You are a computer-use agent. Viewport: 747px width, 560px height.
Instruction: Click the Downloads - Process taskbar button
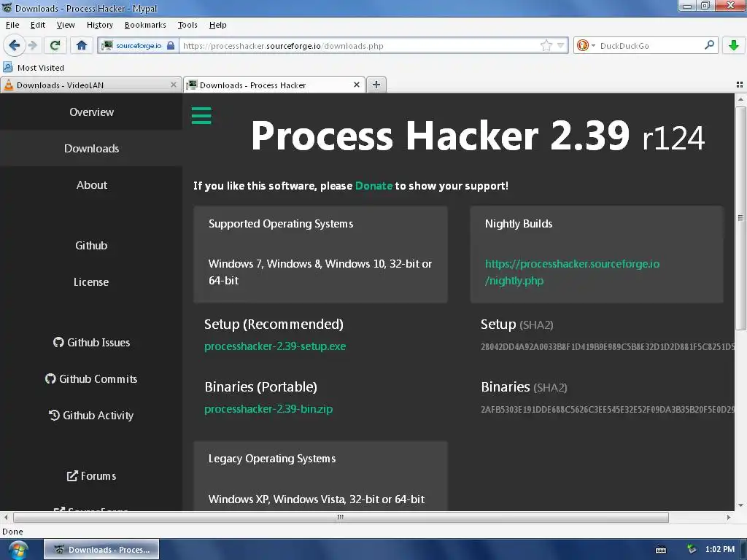click(x=101, y=550)
